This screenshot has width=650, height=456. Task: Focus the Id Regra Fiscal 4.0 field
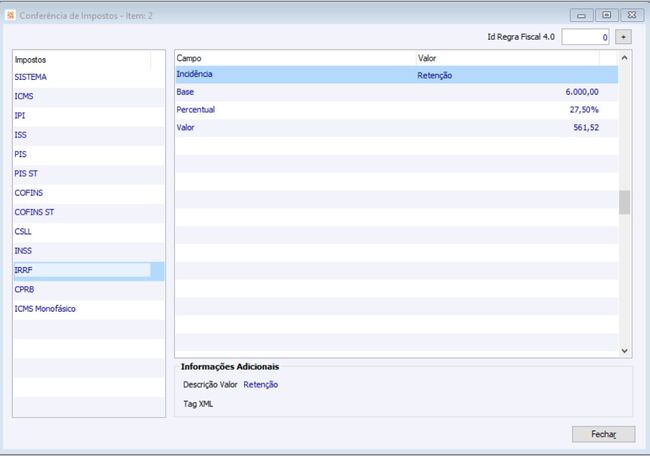pos(585,37)
